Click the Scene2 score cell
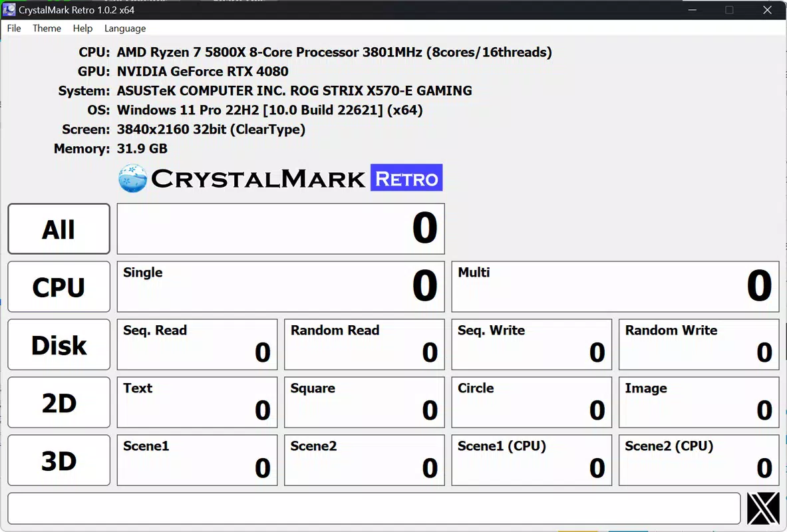 (x=365, y=460)
